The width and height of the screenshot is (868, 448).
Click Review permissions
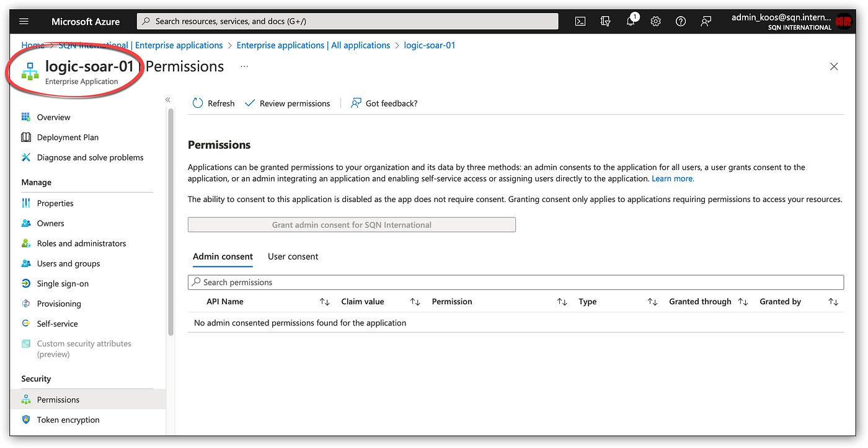click(x=287, y=103)
